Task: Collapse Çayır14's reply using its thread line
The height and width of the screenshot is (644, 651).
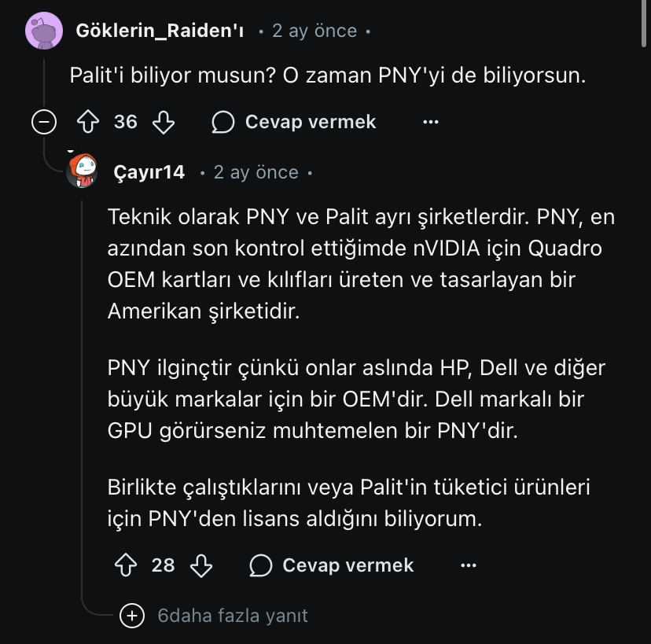Action: tap(83, 393)
